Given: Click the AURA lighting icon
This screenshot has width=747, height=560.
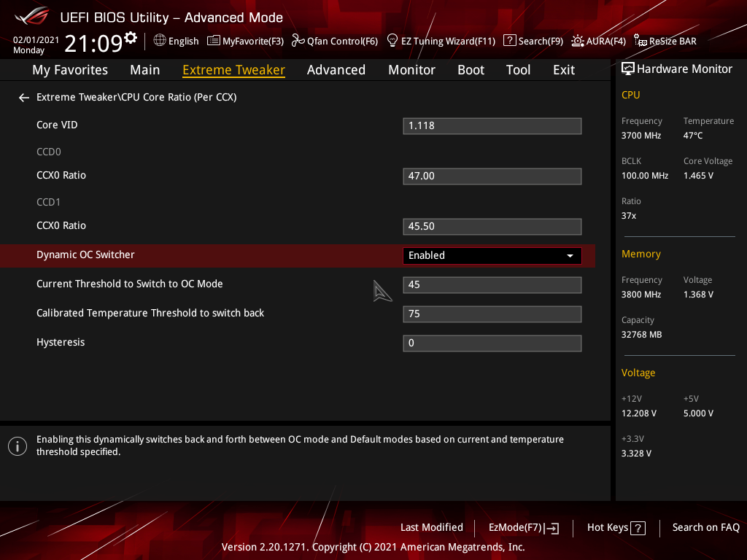Looking at the screenshot, I should [x=578, y=41].
